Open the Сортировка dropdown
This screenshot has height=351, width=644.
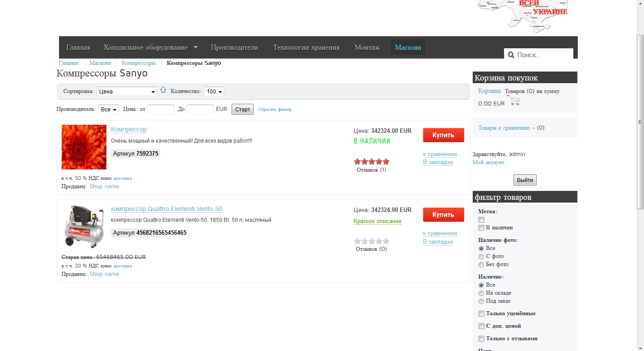127,91
